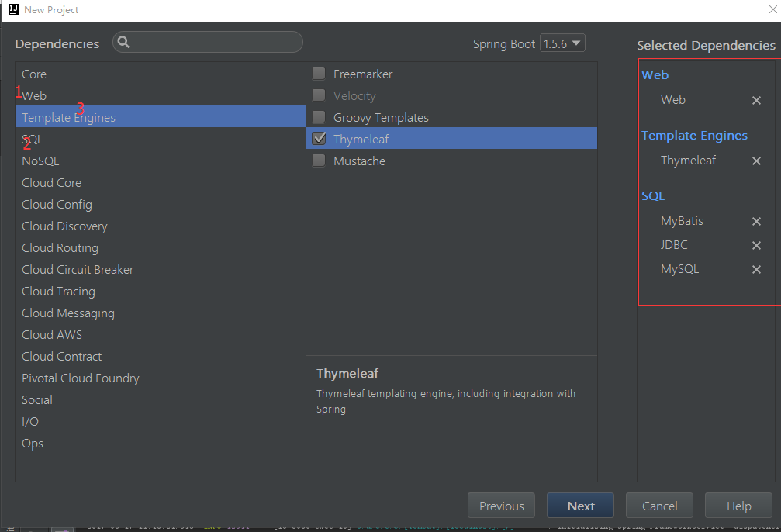The width and height of the screenshot is (781, 532).
Task: Open the Cloud Discovery category
Action: [161, 226]
